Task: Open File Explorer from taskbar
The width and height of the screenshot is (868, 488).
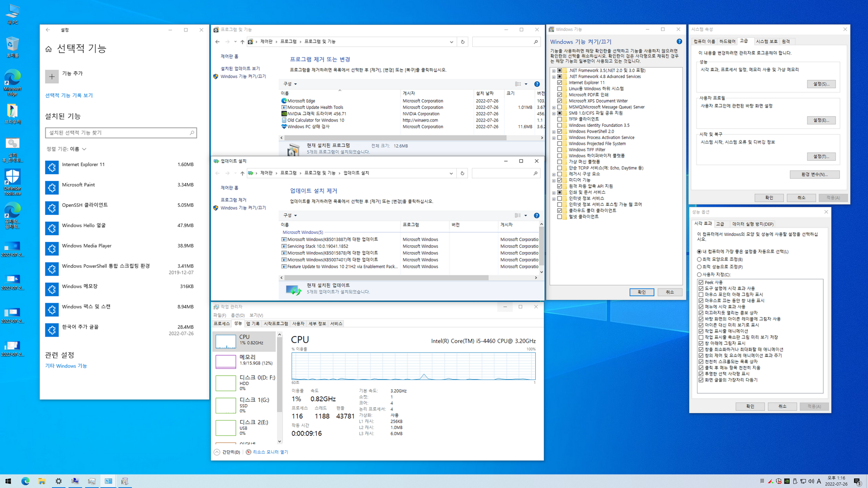Action: (42, 481)
